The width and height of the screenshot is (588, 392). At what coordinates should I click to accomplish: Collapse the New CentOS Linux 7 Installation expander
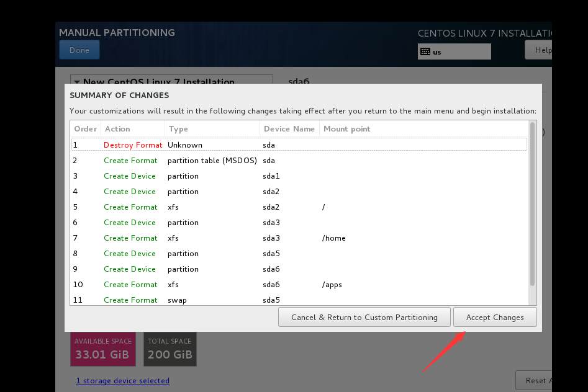77,81
